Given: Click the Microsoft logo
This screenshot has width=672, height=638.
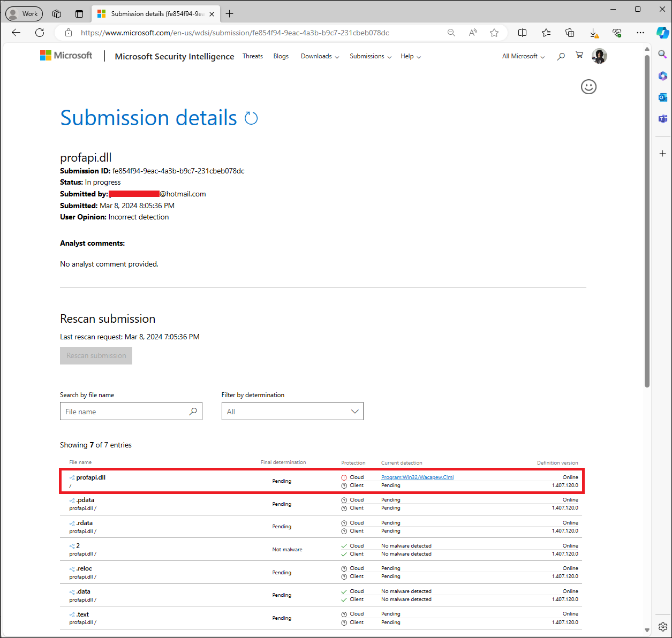Looking at the screenshot, I should (66, 55).
